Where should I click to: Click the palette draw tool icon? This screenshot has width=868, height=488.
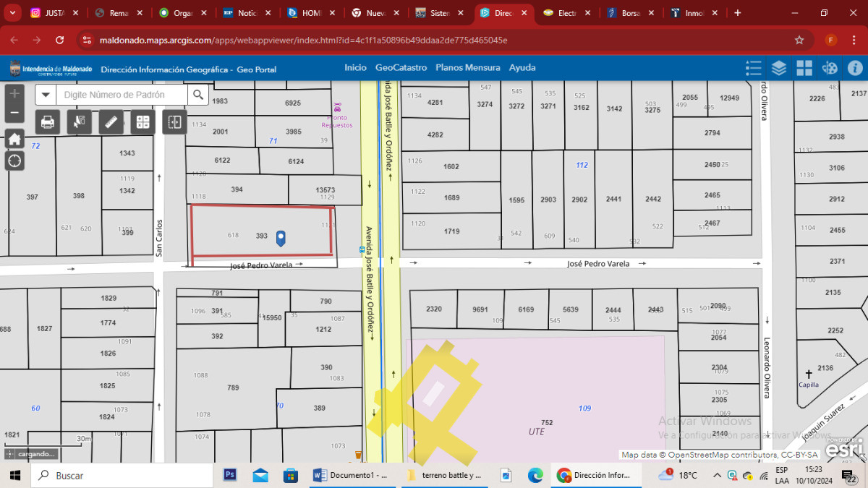830,68
